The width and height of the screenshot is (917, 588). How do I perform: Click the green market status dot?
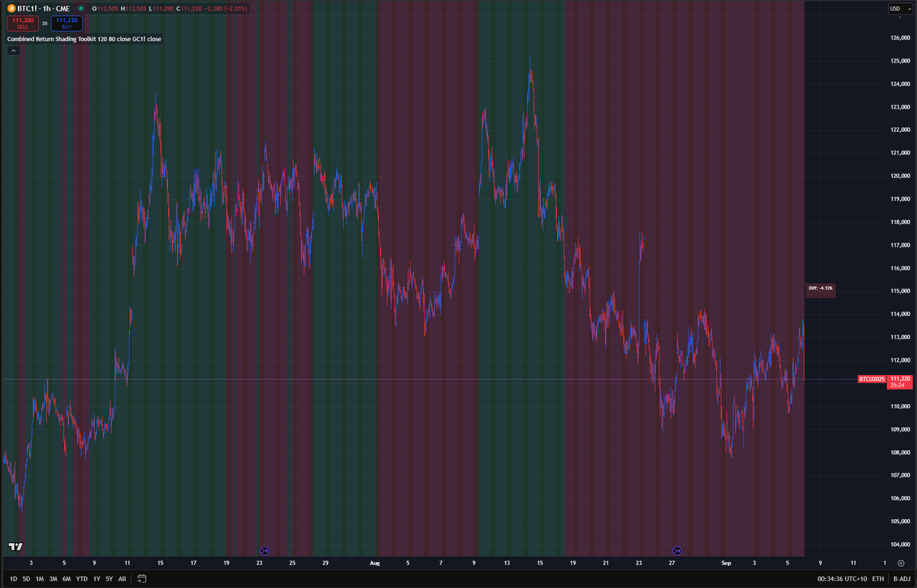coord(81,8)
